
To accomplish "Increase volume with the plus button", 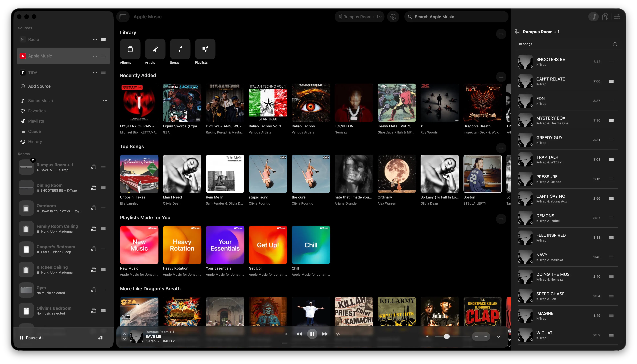I will click(486, 336).
